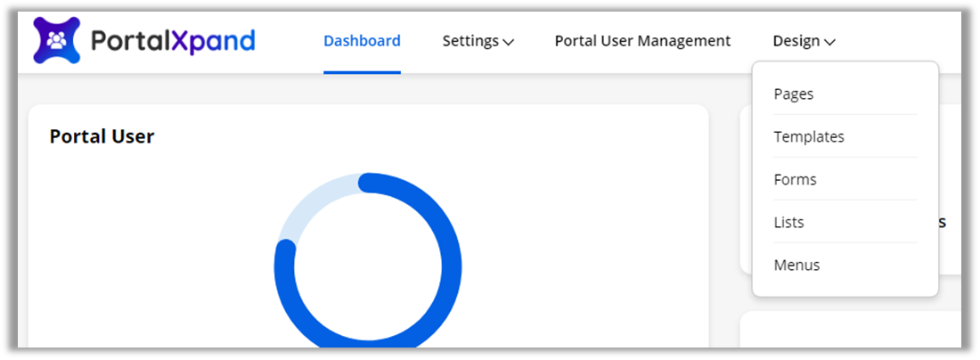Screen dimensions: 980x360
Task: Click the Portal User card heading
Action: click(x=102, y=136)
